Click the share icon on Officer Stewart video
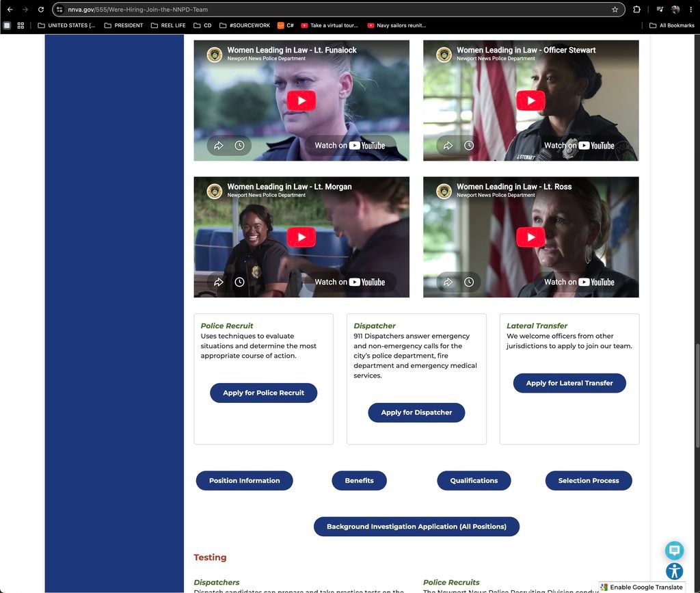The image size is (700, 593). pos(448,146)
